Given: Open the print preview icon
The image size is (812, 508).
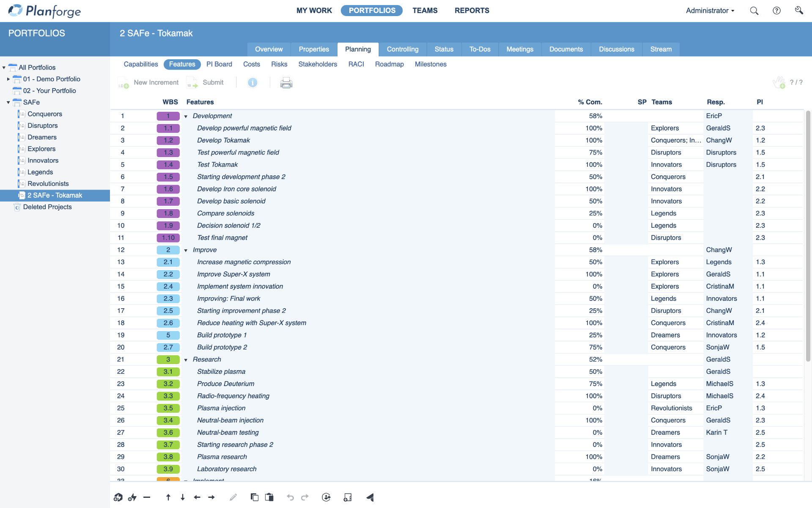Looking at the screenshot, I should (x=286, y=83).
